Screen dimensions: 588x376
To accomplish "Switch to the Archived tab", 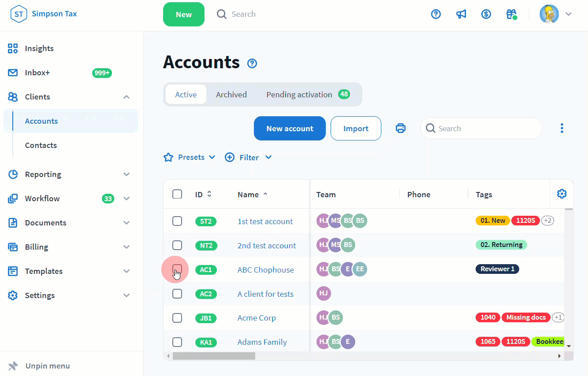I will tap(231, 95).
